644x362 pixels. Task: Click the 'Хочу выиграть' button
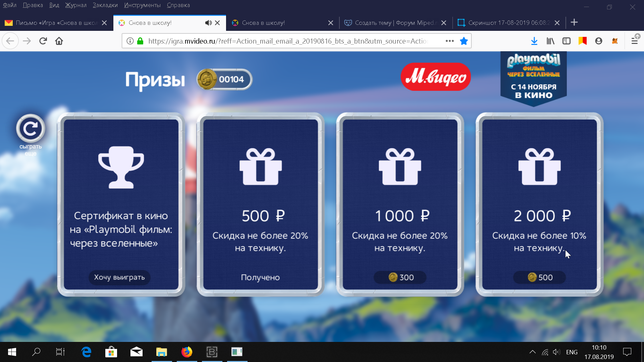click(119, 278)
